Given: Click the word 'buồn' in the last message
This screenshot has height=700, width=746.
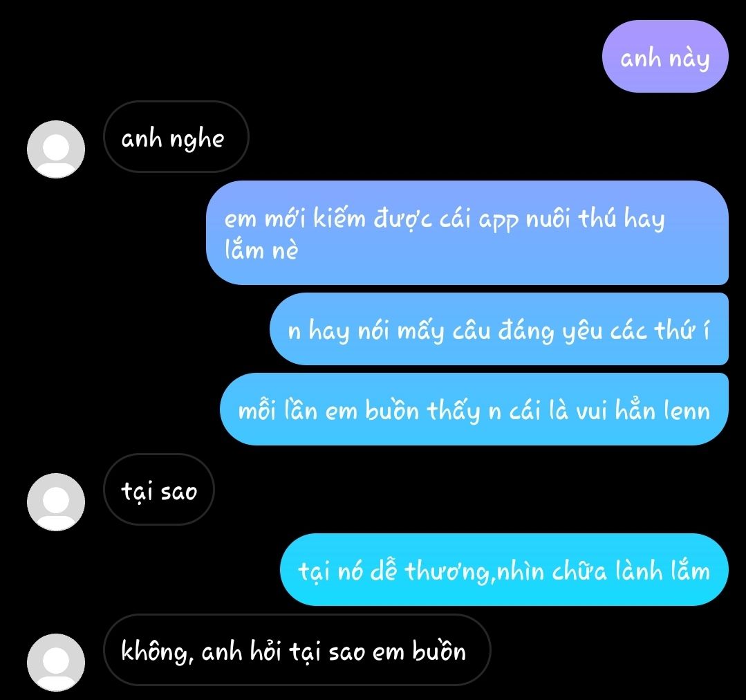Looking at the screenshot, I should coord(438,650).
